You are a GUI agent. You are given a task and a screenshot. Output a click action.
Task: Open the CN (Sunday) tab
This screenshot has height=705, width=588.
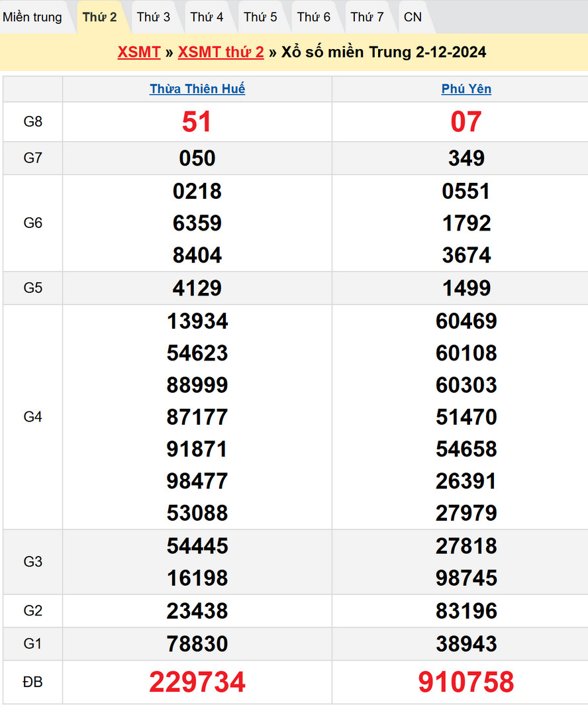click(413, 17)
